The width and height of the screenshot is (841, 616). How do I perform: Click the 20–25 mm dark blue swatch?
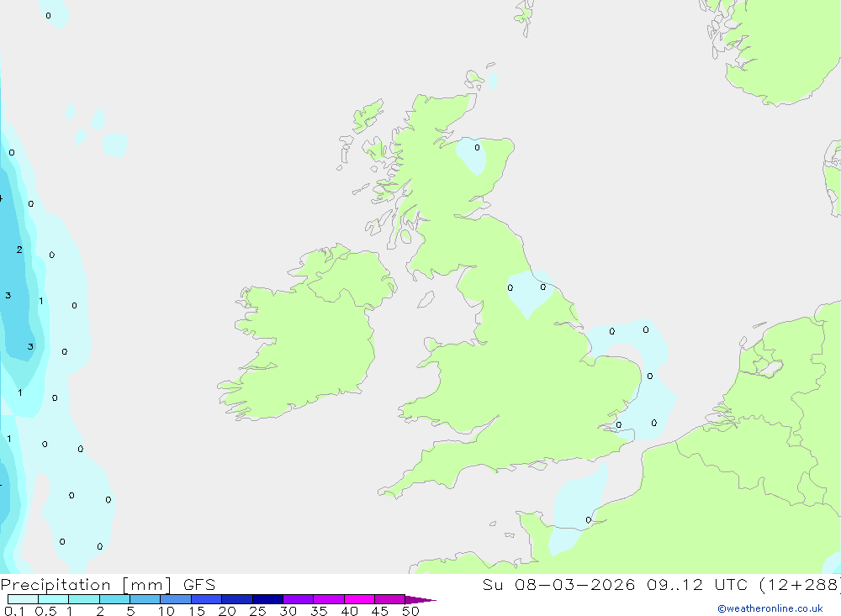point(236,599)
